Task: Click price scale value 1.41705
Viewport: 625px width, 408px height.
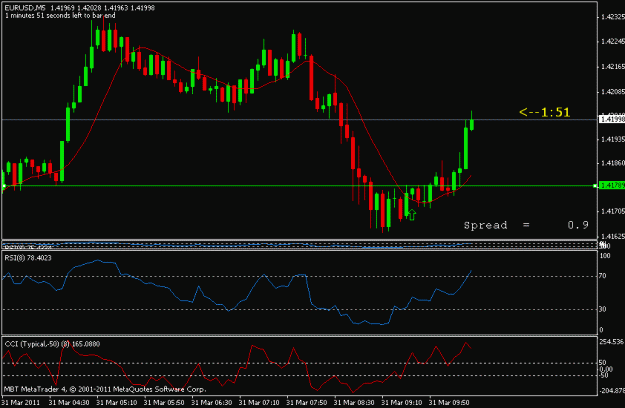Action: tap(613, 211)
